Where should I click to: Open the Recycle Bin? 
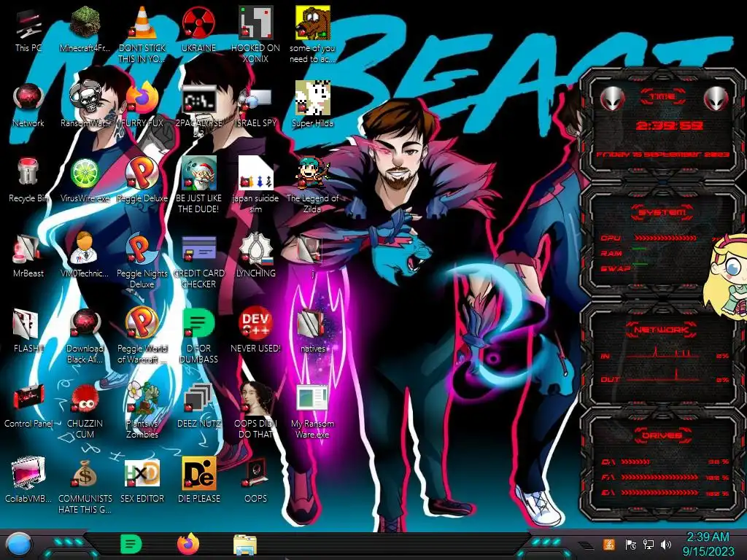pos(28,172)
